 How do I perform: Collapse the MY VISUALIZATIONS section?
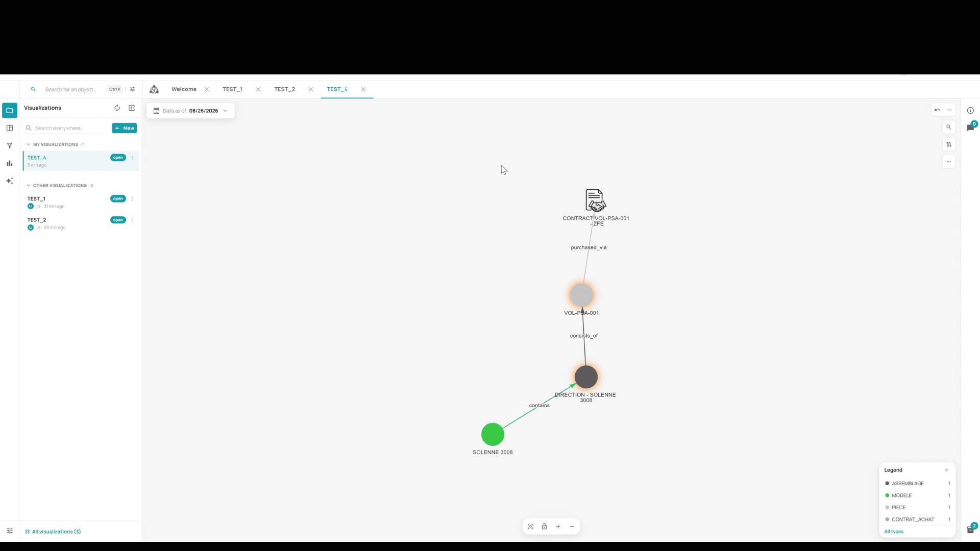29,144
